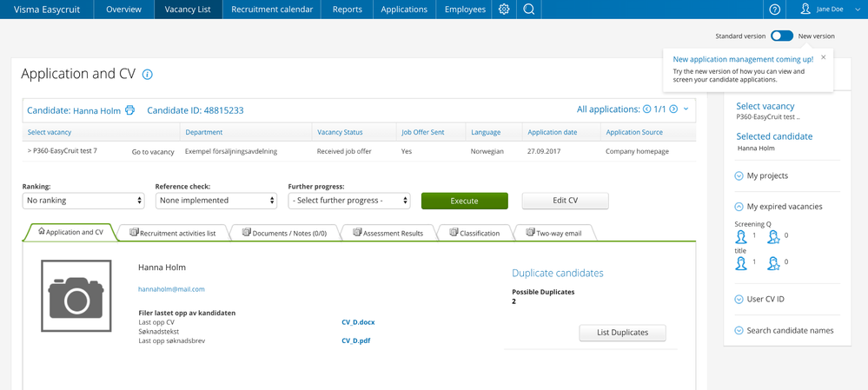
Task: Switch to Classification tab
Action: point(474,234)
